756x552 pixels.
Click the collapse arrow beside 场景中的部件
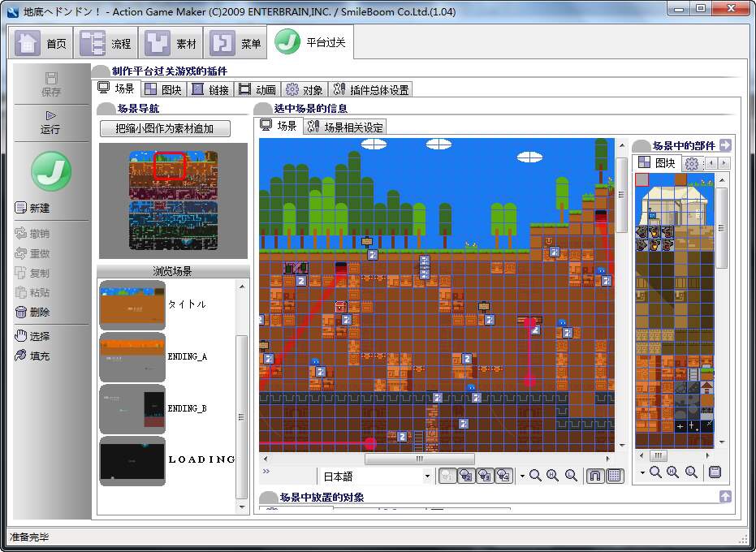pyautogui.click(x=725, y=145)
